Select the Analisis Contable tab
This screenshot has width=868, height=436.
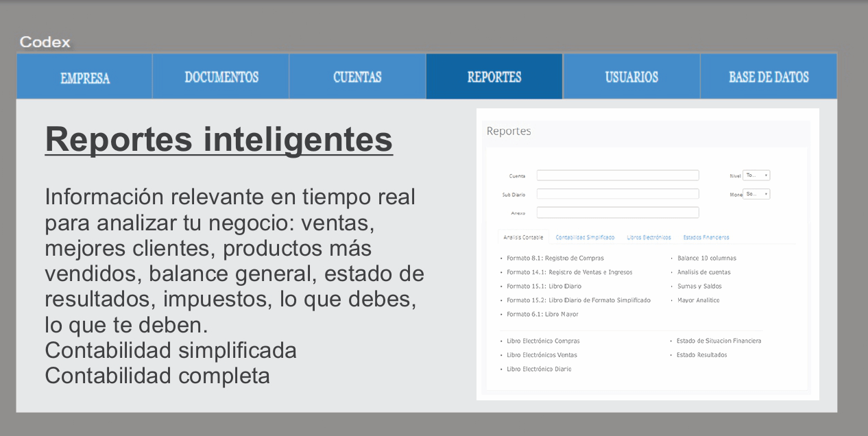pyautogui.click(x=523, y=237)
